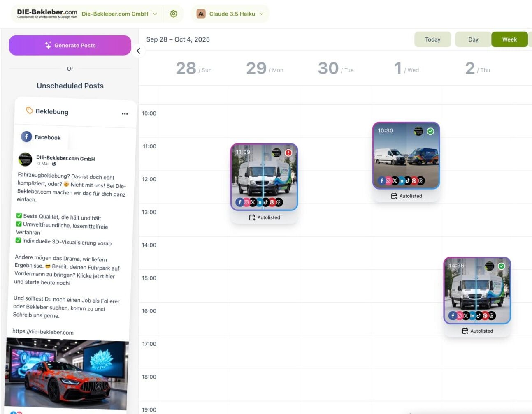Collapse the sidebar with the left chevron
The width and height of the screenshot is (532, 414).
click(138, 51)
